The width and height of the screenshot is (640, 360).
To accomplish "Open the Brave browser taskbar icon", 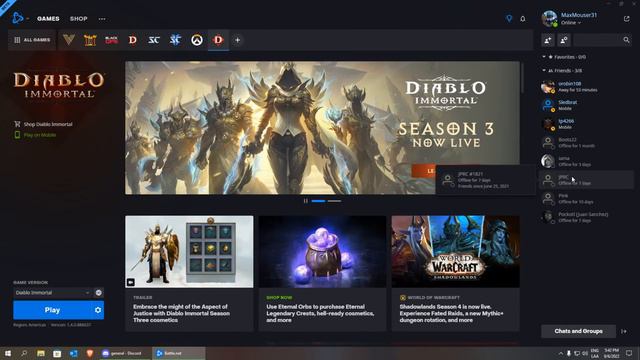I will click(90, 353).
